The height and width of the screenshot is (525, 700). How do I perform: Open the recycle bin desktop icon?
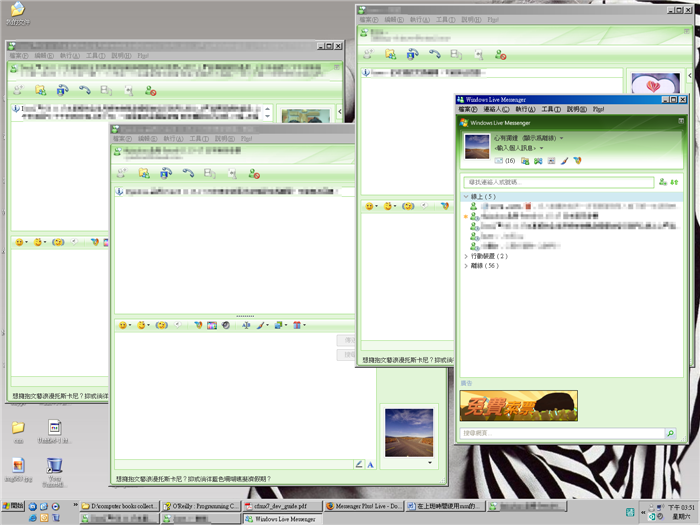click(x=54, y=467)
